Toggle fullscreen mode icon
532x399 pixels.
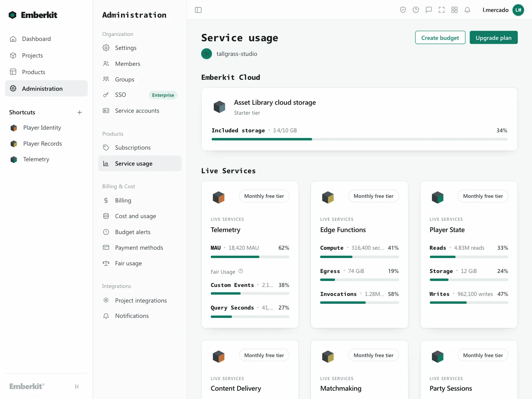(x=442, y=10)
